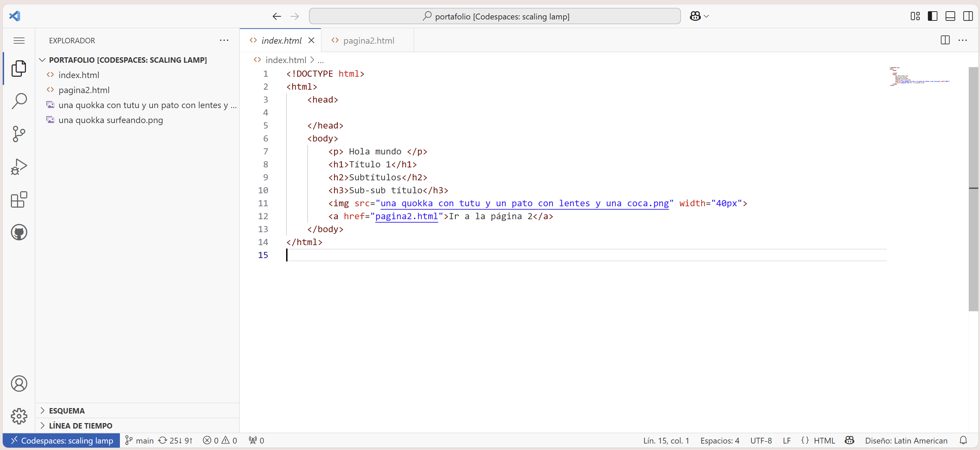980x450 pixels.
Task: Click Diseño: Latin American keyboard layout
Action: pyautogui.click(x=906, y=440)
